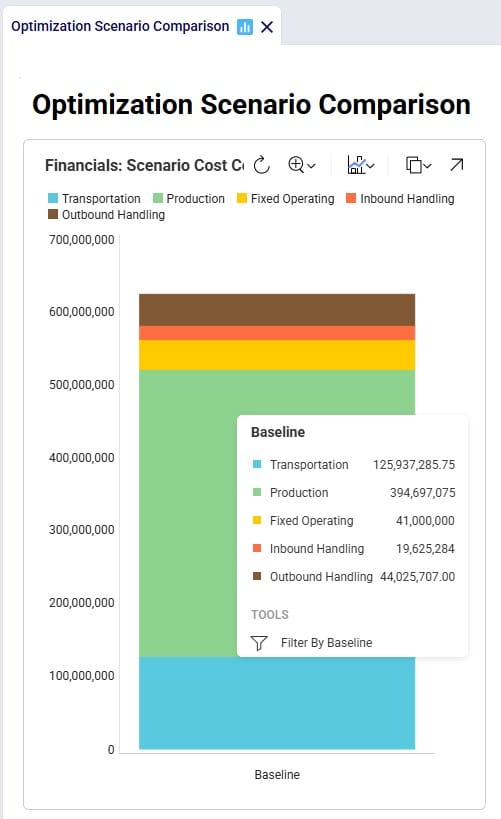Click the copy pages icon

pyautogui.click(x=414, y=165)
